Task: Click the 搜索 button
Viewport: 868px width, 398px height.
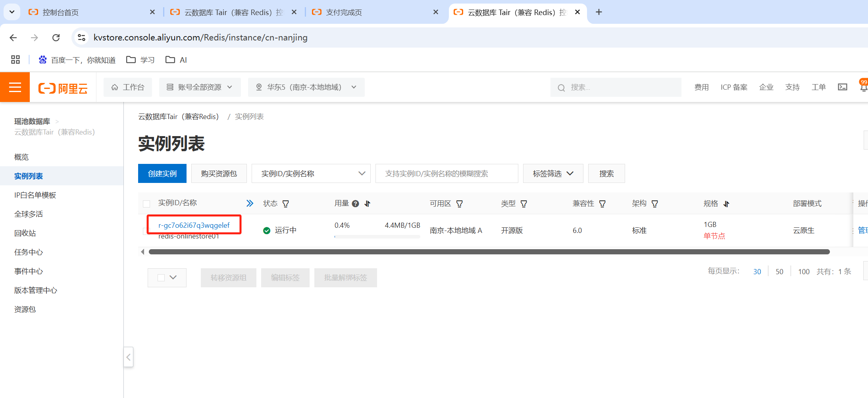Action: click(606, 173)
